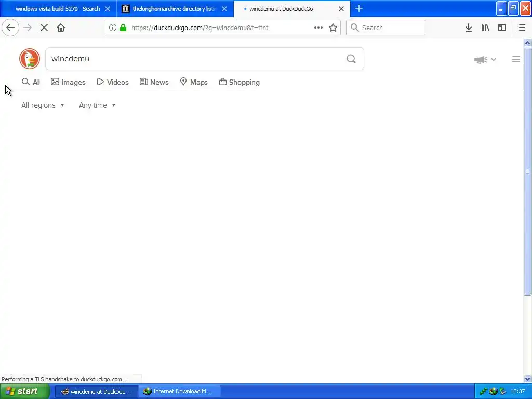Image resolution: width=532 pixels, height=399 pixels.
Task: Close the wincdemu at DuckDuckGo tab
Action: point(341,9)
